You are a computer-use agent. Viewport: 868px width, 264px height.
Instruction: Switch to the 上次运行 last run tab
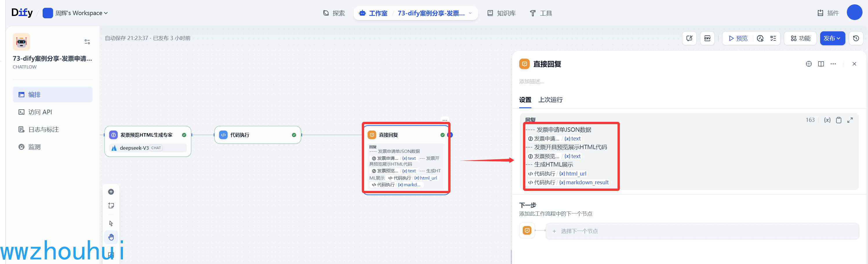tap(550, 100)
